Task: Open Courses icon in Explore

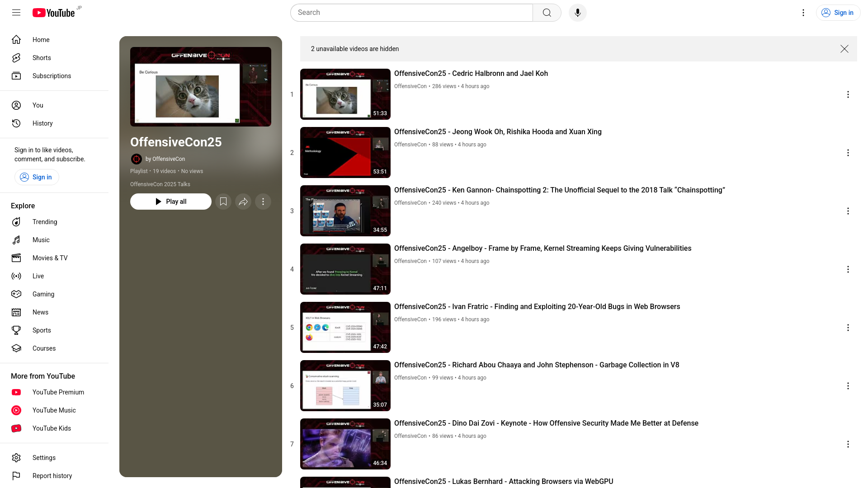Action: [16, 348]
